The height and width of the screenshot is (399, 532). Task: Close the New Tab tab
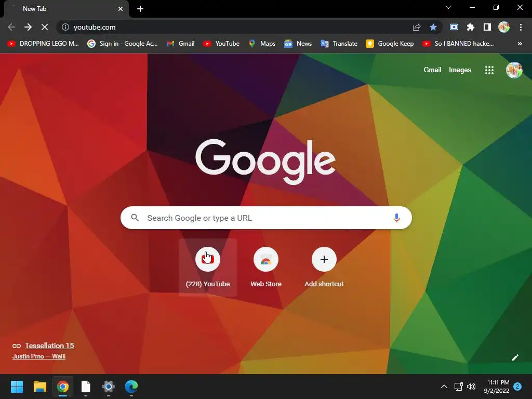pyautogui.click(x=121, y=9)
